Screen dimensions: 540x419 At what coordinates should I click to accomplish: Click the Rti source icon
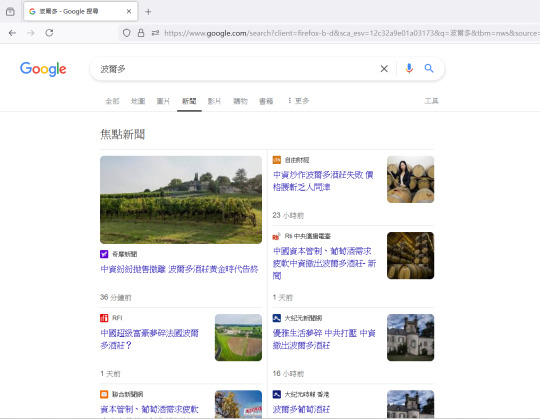[x=277, y=236]
